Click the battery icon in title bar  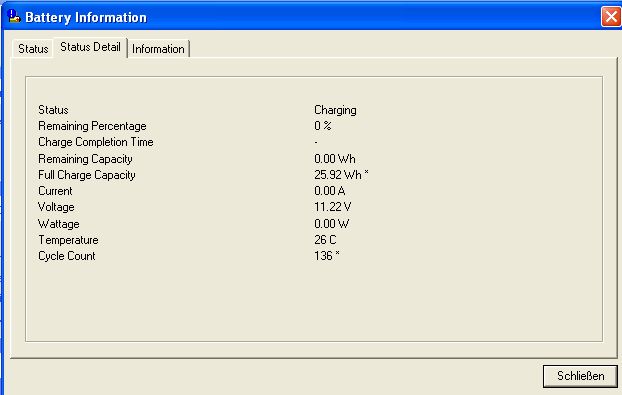(x=13, y=17)
